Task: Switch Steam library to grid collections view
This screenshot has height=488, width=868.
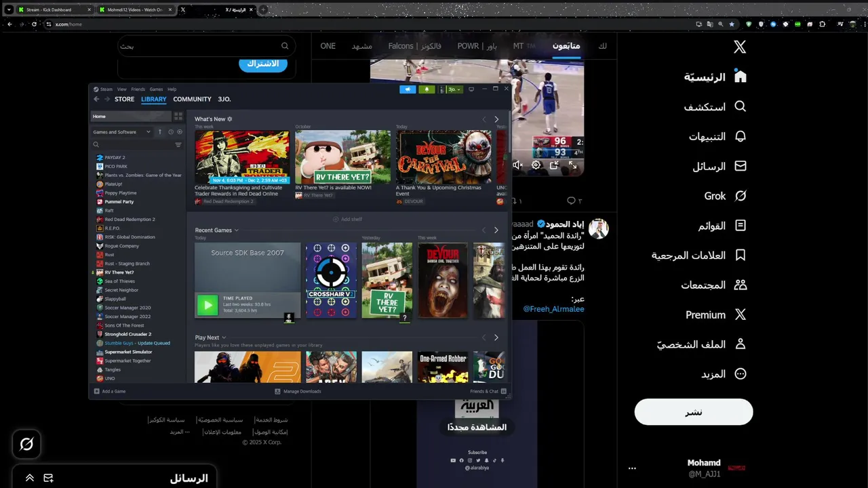Action: [178, 117]
